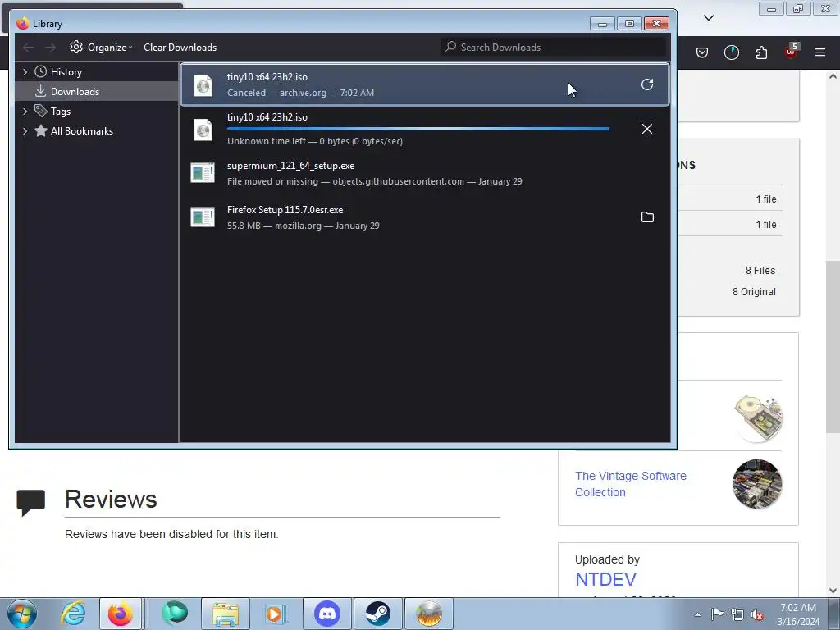Select Downloads in the Library sidebar

75,92
